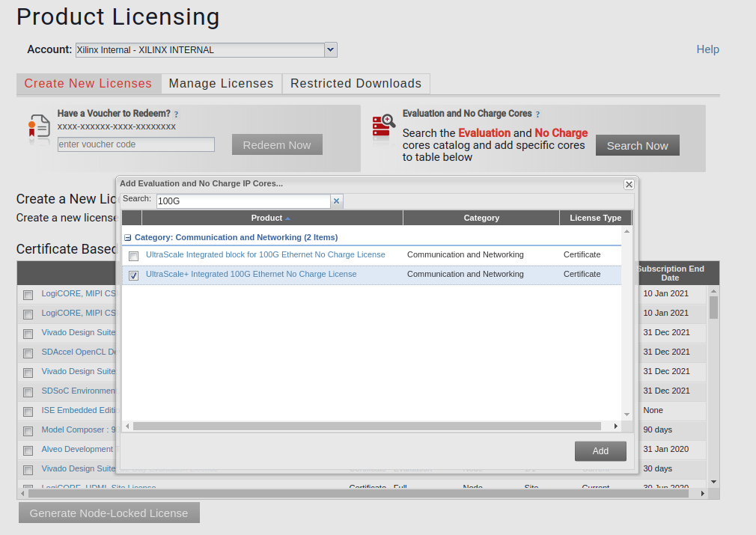Click license table scroll right arrow
This screenshot has height=535, width=756.
[x=703, y=494]
